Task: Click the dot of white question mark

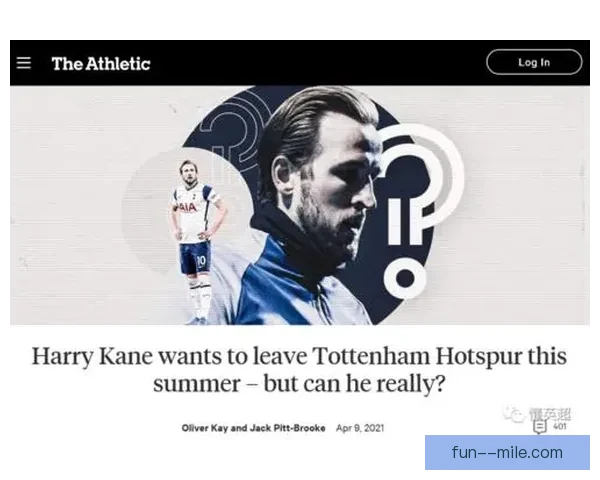Action: [x=405, y=278]
